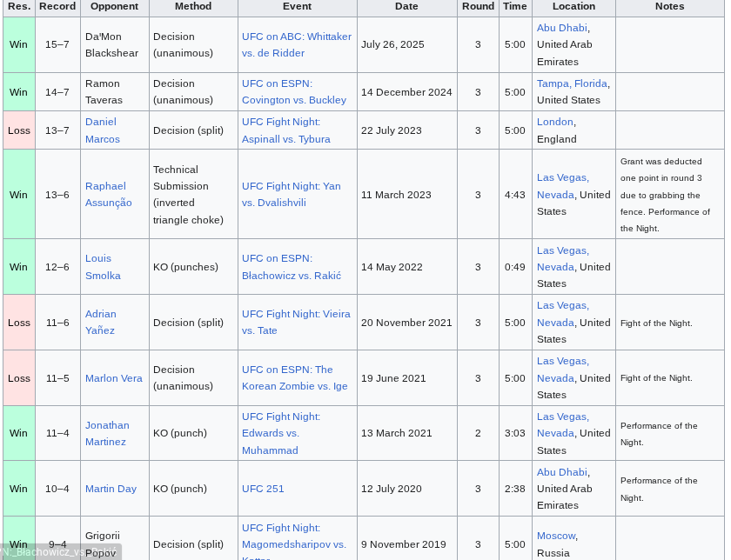Open UFC Fight Night: Magomedsharipov event link
The image size is (731, 560).
click(x=294, y=540)
